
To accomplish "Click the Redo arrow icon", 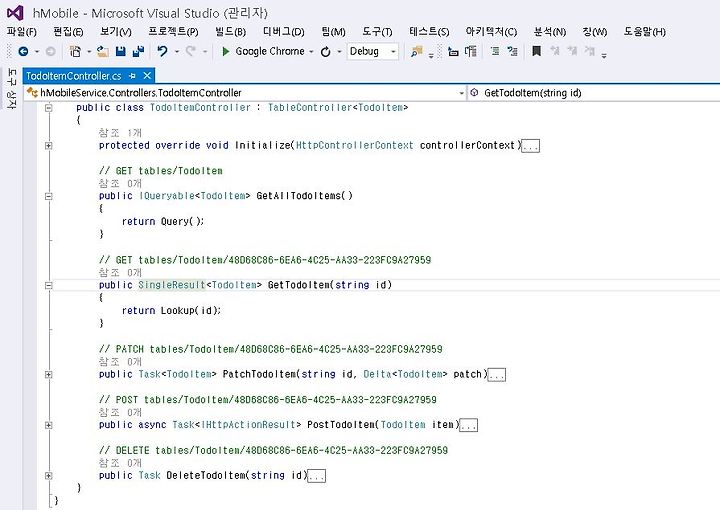I will 191,51.
